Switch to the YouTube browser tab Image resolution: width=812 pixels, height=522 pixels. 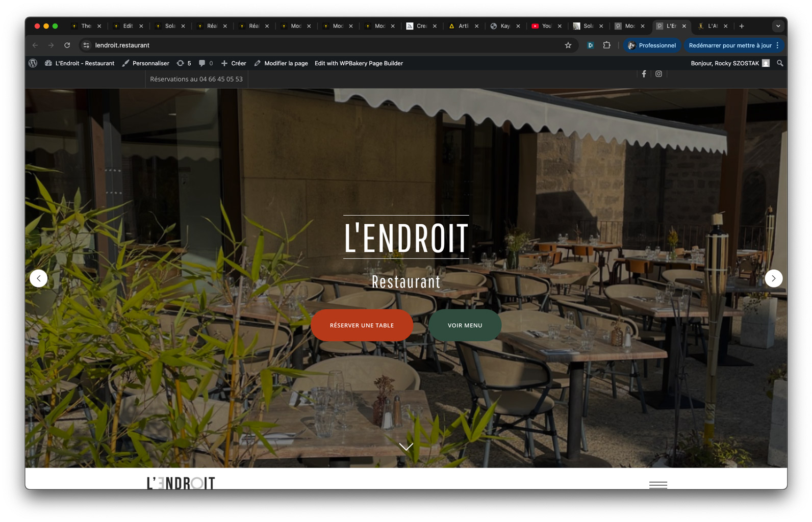542,26
